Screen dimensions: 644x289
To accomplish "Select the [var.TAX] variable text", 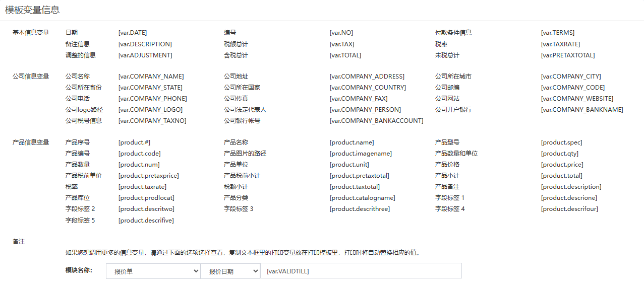I will (x=342, y=44).
